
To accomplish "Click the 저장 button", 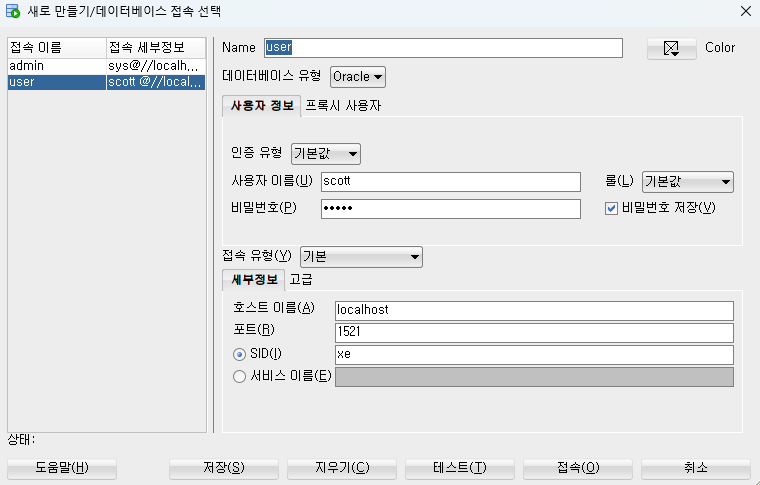I will point(223,468).
